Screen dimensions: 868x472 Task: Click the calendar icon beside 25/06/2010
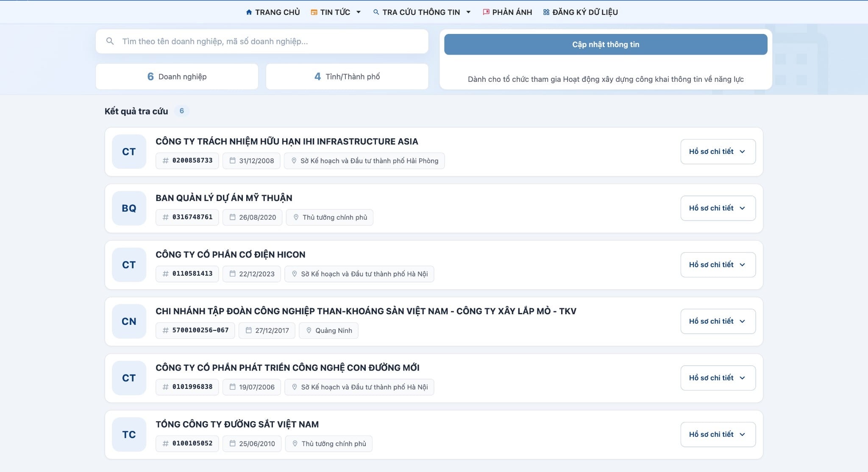point(232,444)
